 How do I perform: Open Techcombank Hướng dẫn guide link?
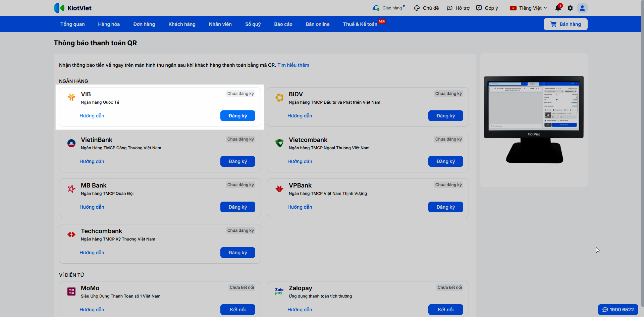coord(92,253)
